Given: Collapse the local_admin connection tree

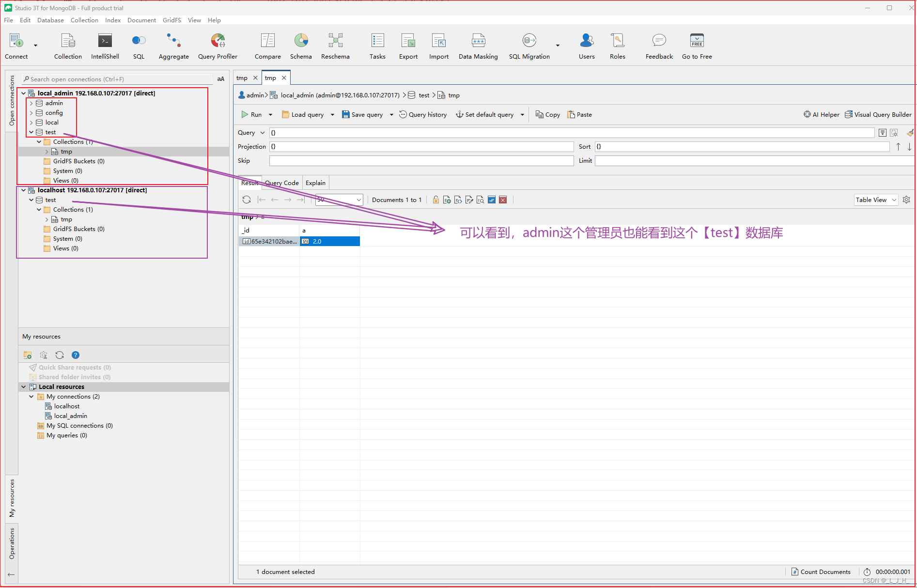Looking at the screenshot, I should [x=23, y=93].
